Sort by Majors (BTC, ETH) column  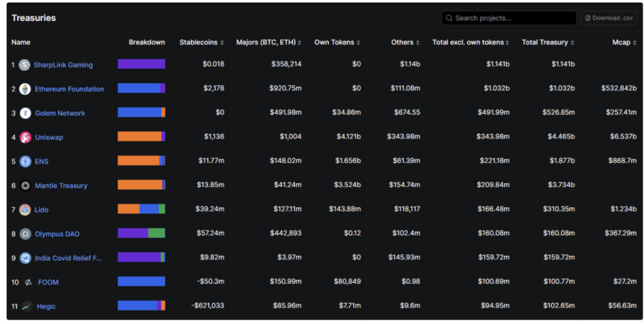pos(269,43)
